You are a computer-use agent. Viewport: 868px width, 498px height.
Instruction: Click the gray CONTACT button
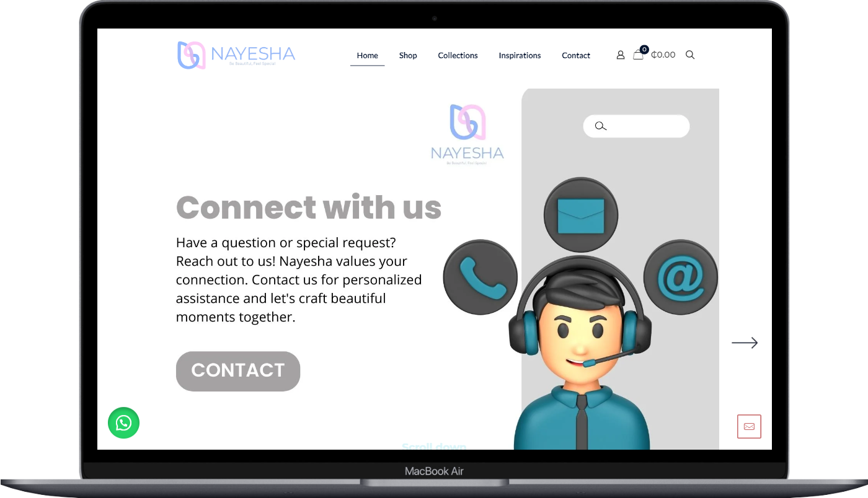[x=238, y=371]
